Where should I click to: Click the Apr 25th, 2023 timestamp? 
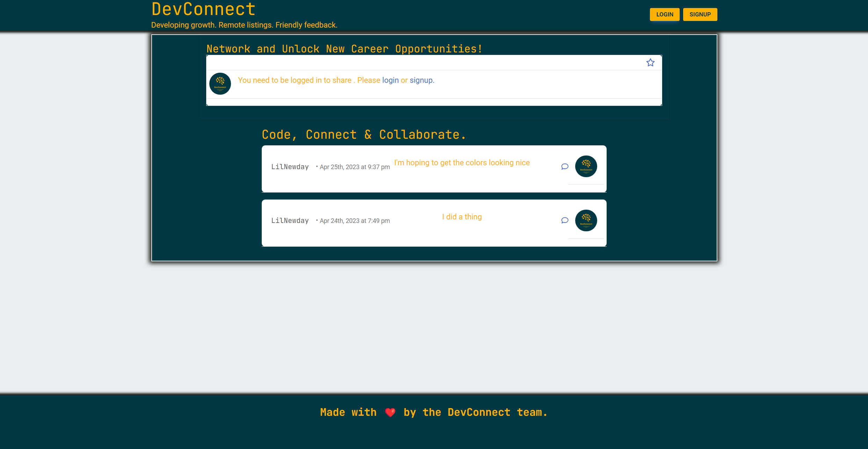pos(354,167)
